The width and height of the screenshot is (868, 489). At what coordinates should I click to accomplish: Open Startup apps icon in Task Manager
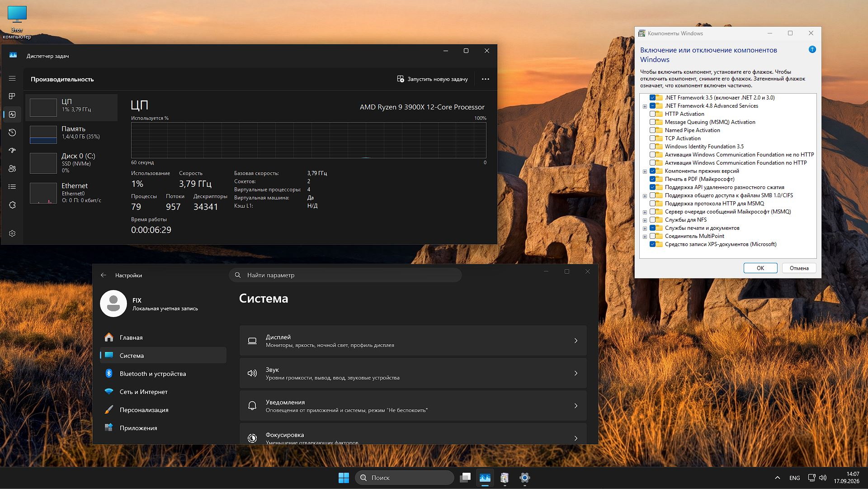click(x=12, y=151)
